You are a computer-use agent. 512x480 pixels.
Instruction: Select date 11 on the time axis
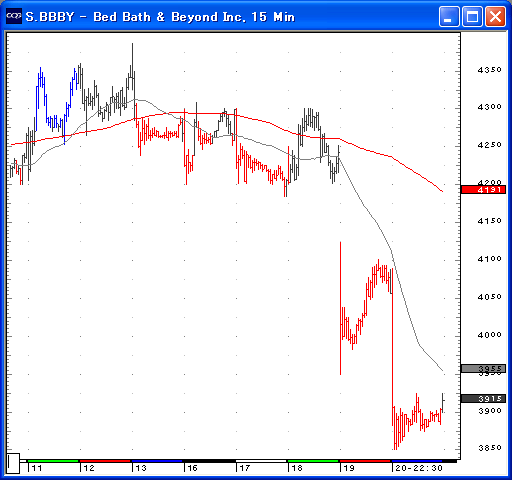tap(37, 468)
